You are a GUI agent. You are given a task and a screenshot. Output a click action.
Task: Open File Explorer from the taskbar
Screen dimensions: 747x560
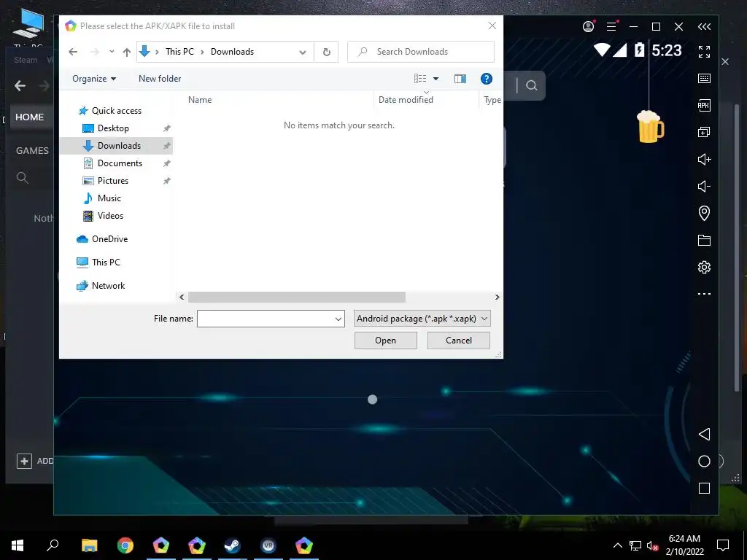(x=89, y=545)
